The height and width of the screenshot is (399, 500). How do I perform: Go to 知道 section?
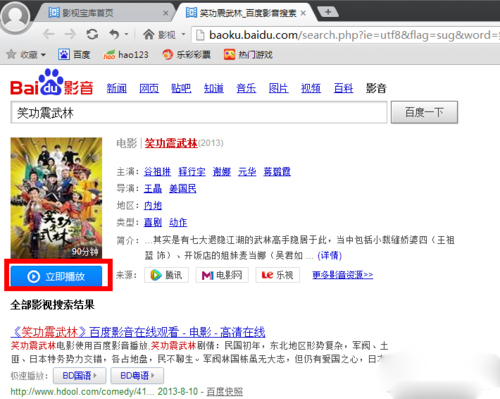point(214,88)
